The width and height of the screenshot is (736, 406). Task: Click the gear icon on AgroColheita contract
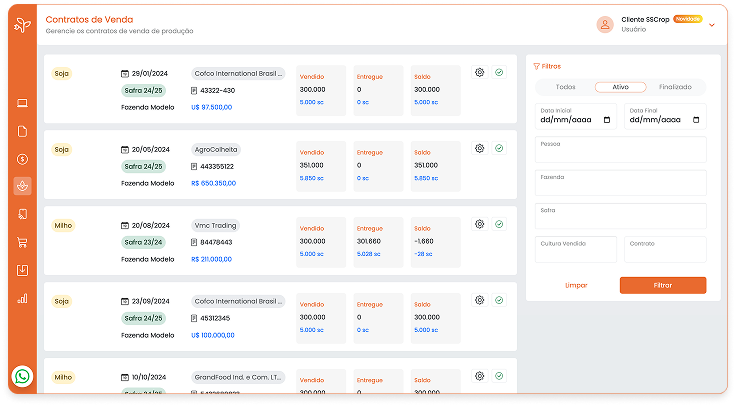click(480, 148)
